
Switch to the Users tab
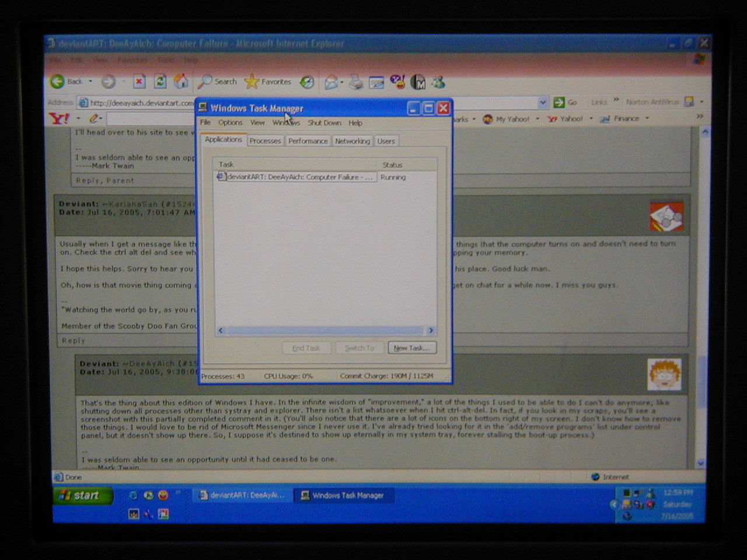(x=386, y=141)
